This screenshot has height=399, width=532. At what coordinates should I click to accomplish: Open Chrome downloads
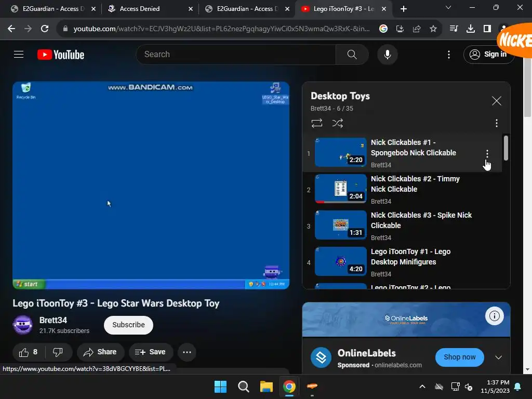(471, 29)
